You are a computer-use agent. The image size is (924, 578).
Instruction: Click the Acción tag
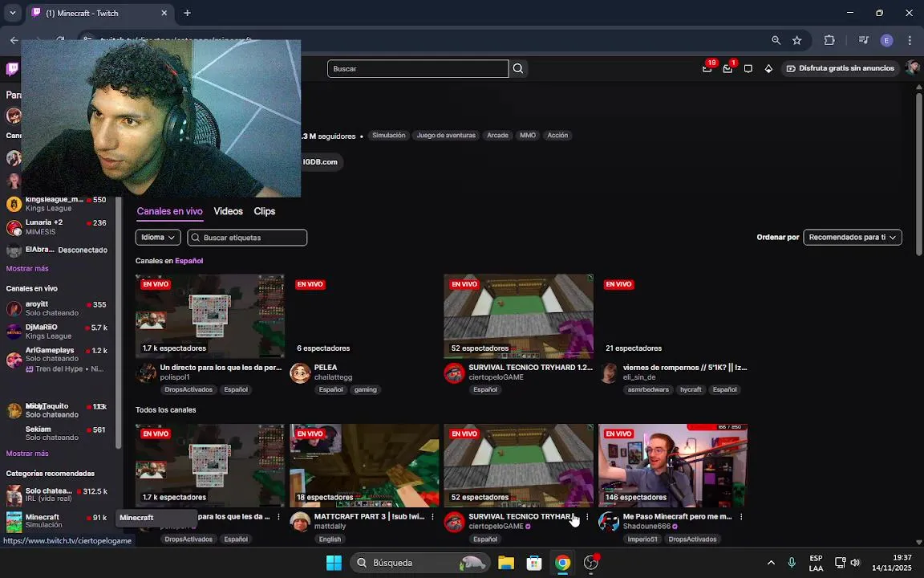coord(557,135)
